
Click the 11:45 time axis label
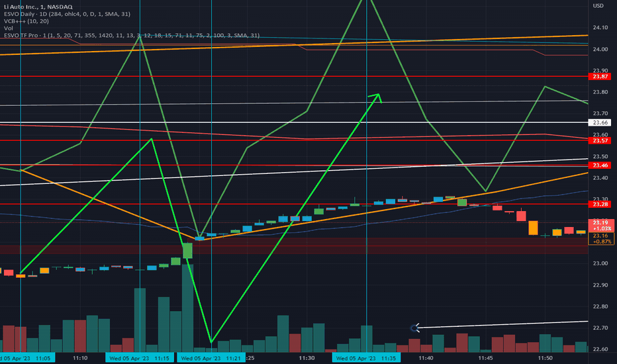click(x=485, y=358)
